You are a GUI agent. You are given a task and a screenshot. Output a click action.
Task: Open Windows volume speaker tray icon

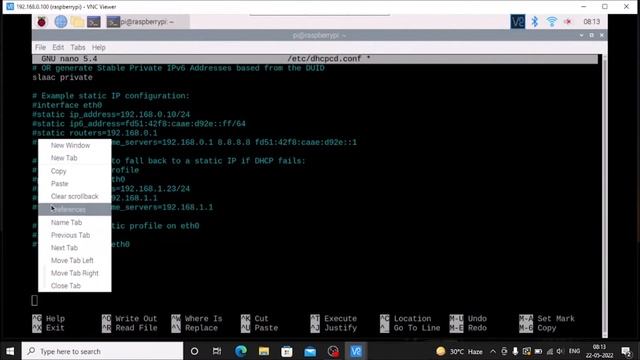pos(560,351)
